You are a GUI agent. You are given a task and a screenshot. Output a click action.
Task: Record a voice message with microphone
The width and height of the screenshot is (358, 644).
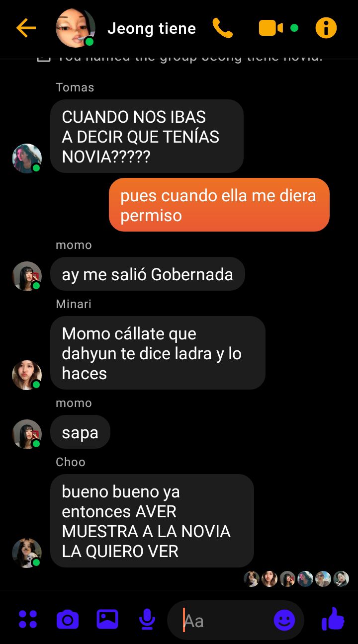[x=147, y=620]
